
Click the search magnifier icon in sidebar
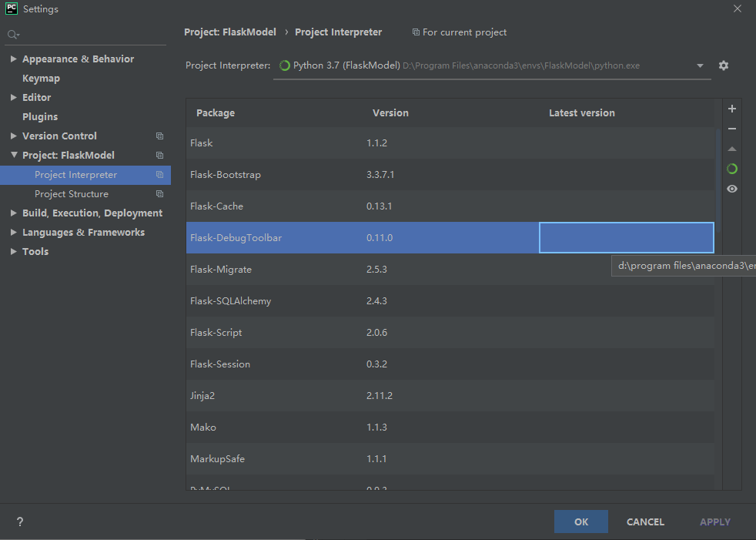13,35
